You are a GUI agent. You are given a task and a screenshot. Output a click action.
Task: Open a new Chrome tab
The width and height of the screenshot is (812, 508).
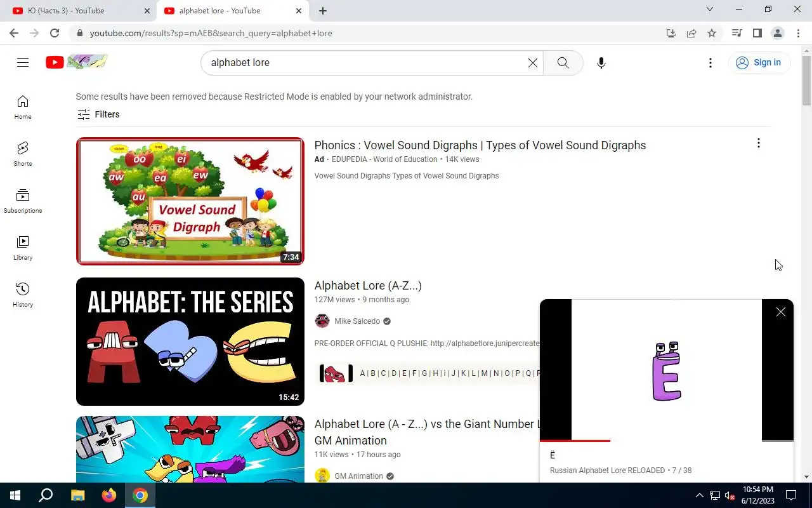click(323, 11)
